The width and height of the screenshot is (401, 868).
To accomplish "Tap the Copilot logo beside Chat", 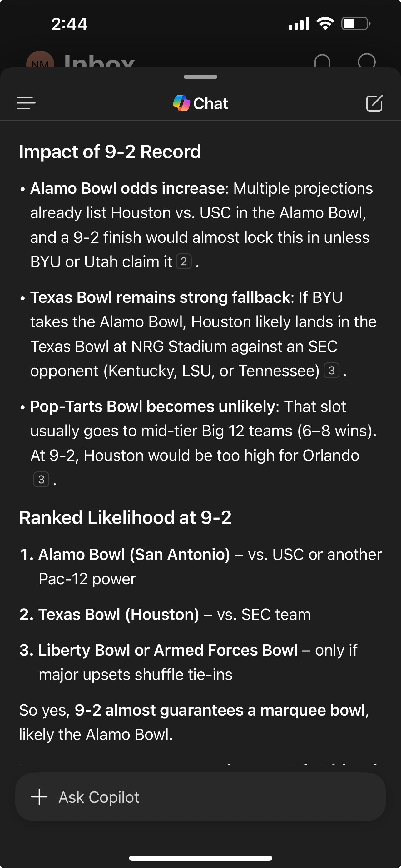I will [x=181, y=103].
